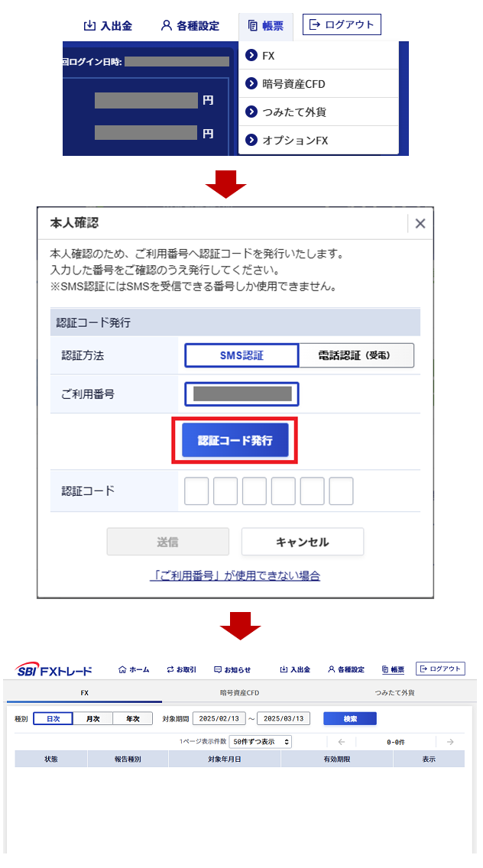Open the 50件ずつ表示 page size dropdown
The image size is (483, 868).
pyautogui.click(x=261, y=741)
